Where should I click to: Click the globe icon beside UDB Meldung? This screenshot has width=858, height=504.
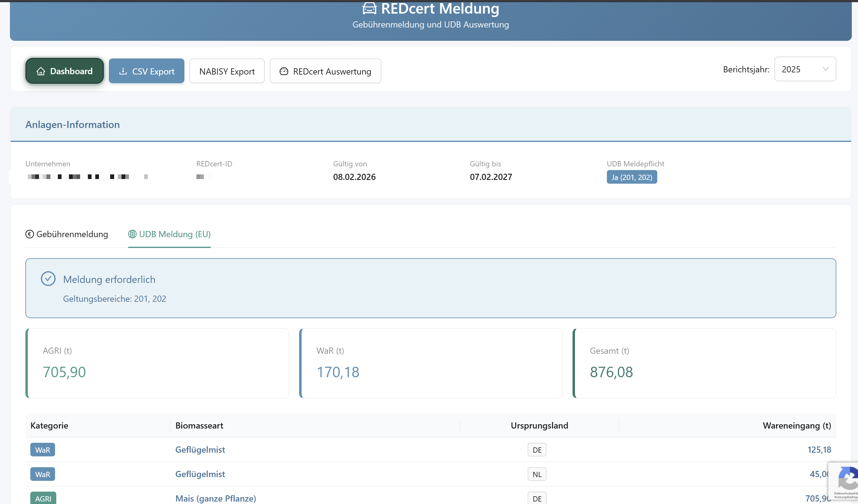click(132, 234)
